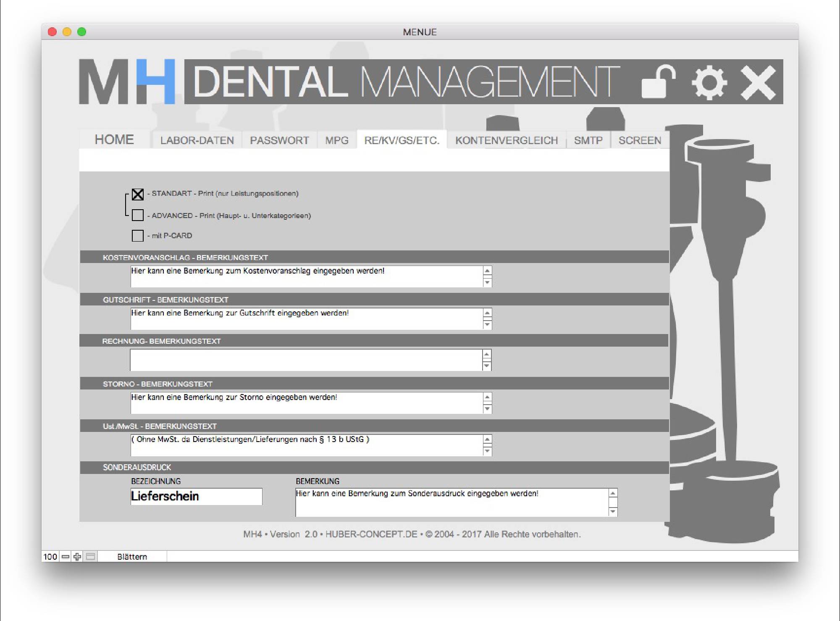
Task: Click the empty Rechnung Bemerkungstext field
Action: 306,360
